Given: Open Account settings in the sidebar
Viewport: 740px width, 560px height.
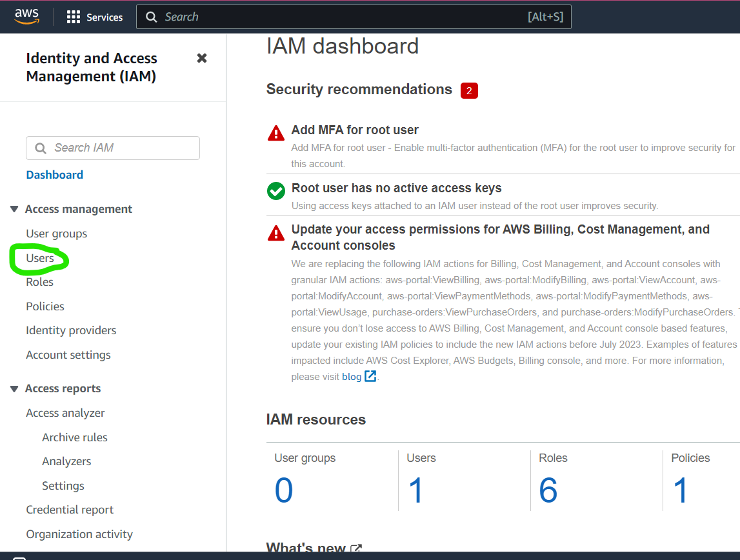Looking at the screenshot, I should click(68, 355).
